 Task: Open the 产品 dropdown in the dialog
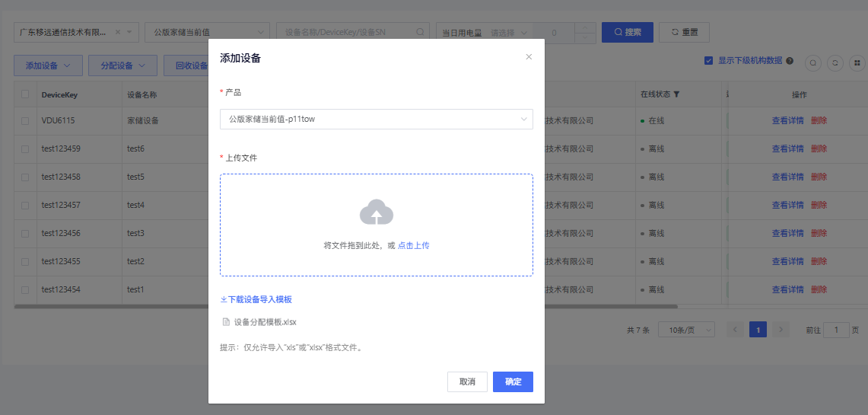click(376, 119)
